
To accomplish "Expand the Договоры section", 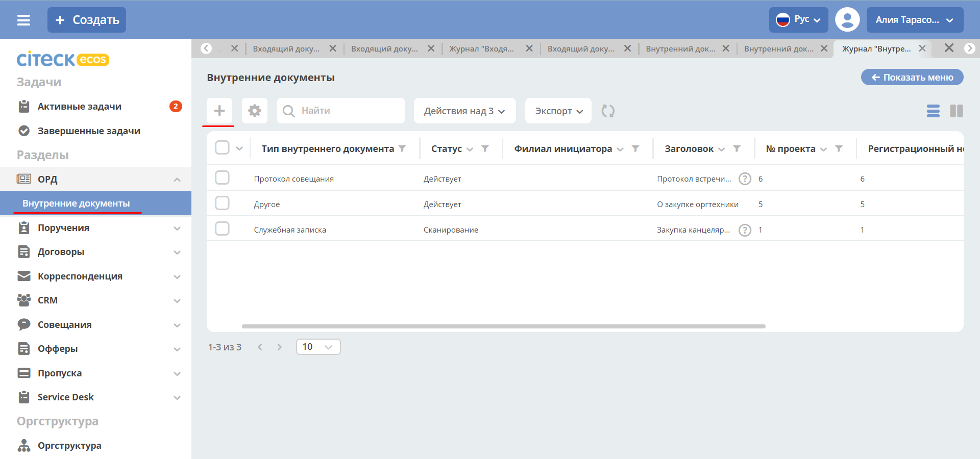I will point(177,252).
